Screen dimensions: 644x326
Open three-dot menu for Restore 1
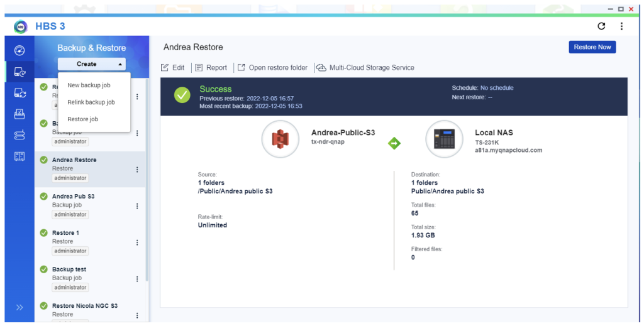click(137, 242)
